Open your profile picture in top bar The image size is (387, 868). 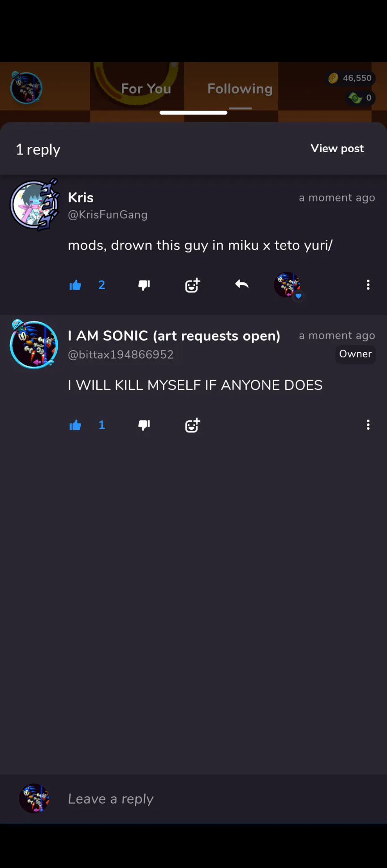(26, 88)
